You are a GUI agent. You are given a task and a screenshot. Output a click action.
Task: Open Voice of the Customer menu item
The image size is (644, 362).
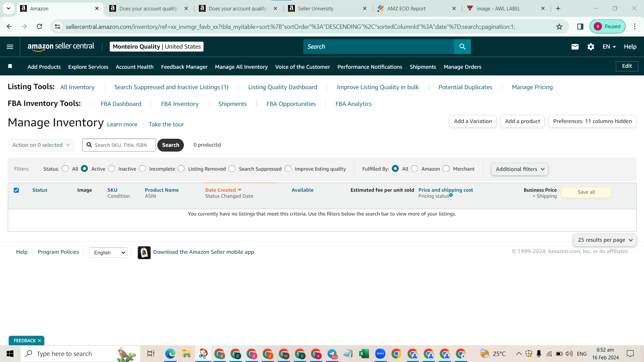point(303,67)
